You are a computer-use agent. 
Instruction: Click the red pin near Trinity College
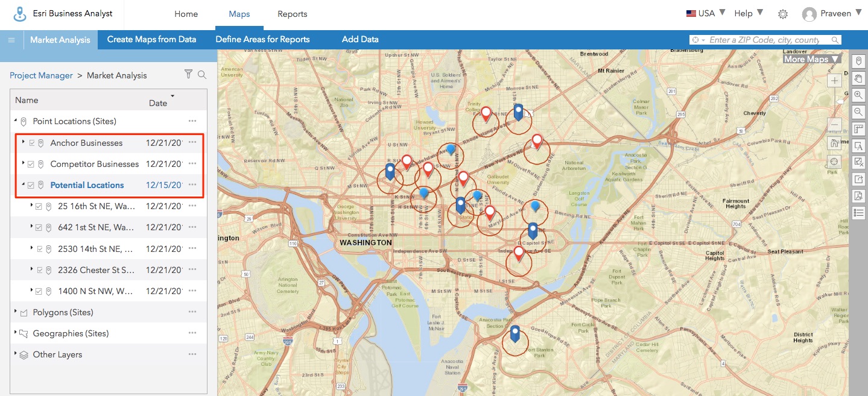(x=486, y=115)
